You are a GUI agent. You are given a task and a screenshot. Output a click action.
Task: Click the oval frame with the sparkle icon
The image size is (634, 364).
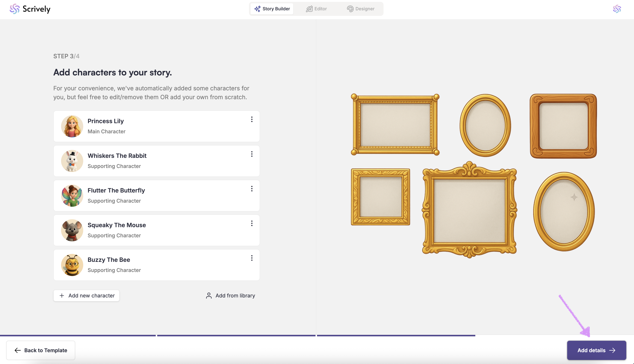[564, 212]
